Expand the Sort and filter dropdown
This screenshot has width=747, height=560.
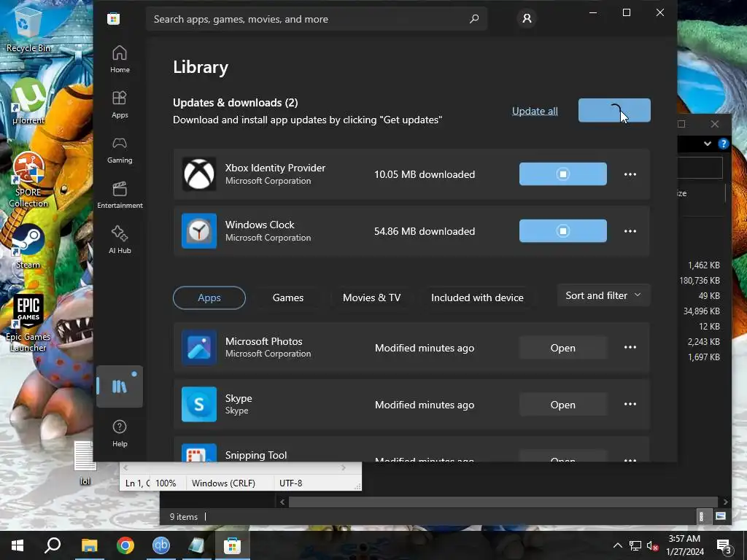(x=603, y=295)
